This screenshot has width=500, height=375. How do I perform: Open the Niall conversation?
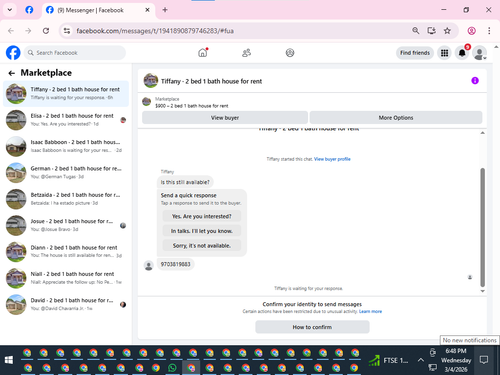(66, 278)
